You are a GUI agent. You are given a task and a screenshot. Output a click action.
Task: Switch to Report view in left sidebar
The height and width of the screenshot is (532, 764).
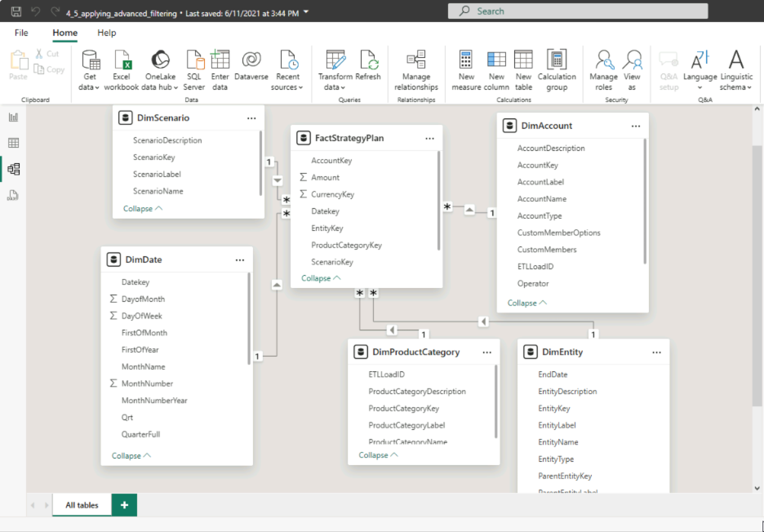[11, 117]
